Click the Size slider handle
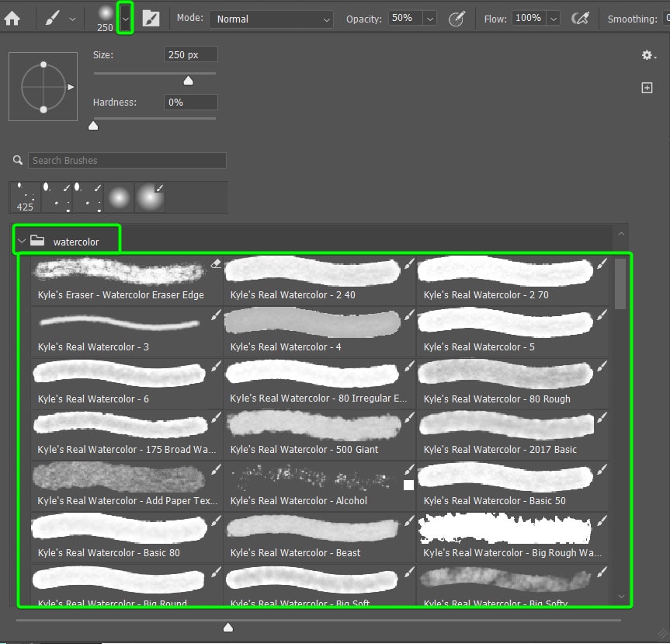Image resolution: width=670 pixels, height=644 pixels. pos(188,81)
